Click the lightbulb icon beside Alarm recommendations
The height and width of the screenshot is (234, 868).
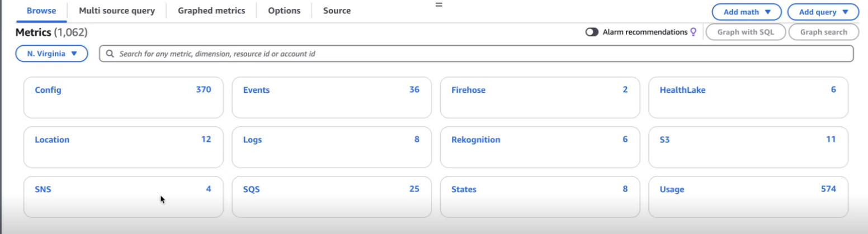point(694,32)
